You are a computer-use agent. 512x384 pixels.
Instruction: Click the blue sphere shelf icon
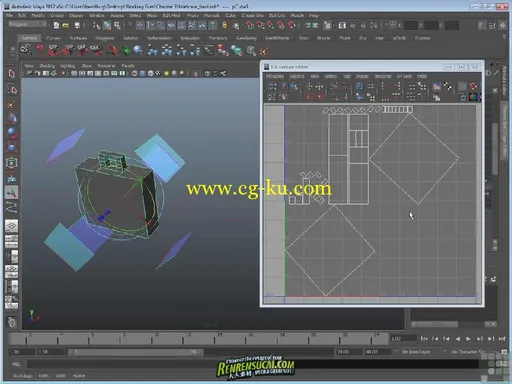click(138, 50)
